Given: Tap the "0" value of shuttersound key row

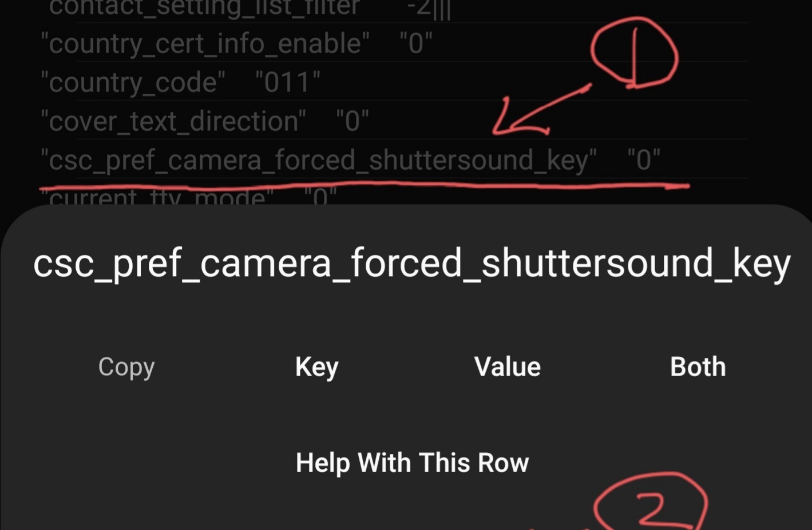Looking at the screenshot, I should coord(644,160).
